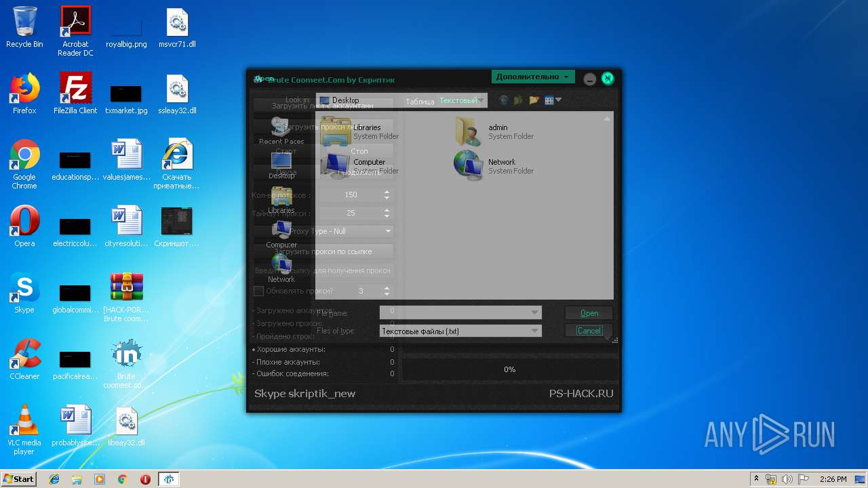Click the 0% progress bar
The image size is (868, 488).
point(510,369)
